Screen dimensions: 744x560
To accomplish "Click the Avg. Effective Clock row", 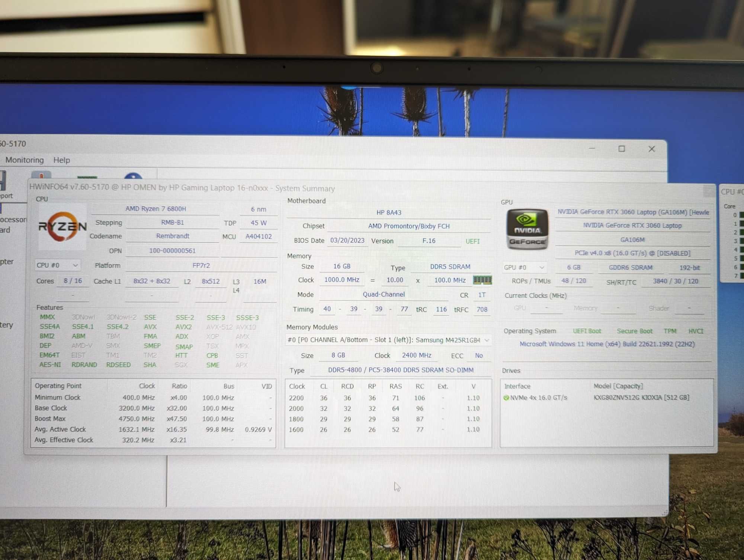I will [x=153, y=440].
